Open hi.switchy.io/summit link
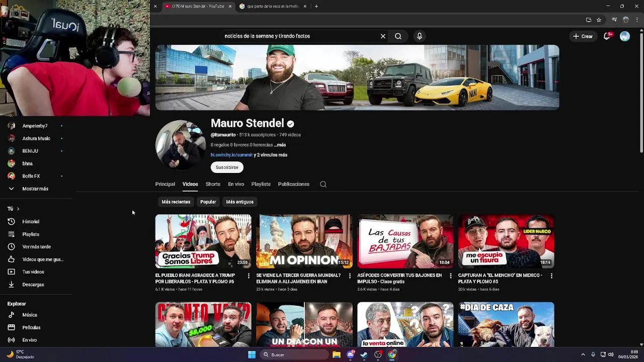Image resolution: width=644 pixels, height=362 pixels. (231, 155)
